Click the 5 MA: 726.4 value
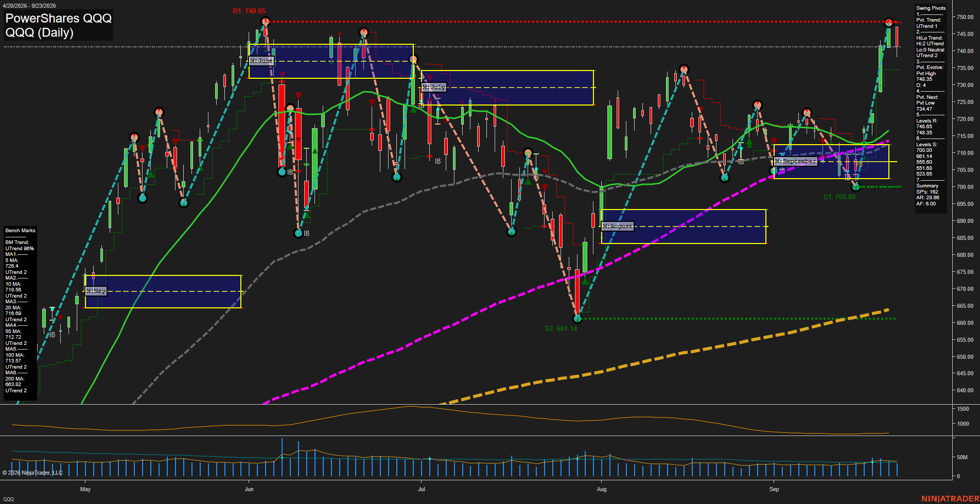 [12, 263]
